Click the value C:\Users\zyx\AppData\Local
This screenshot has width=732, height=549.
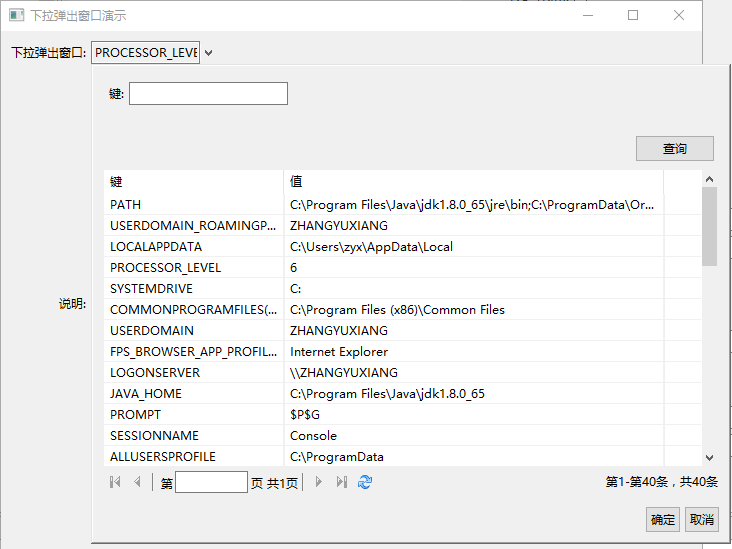click(371, 246)
